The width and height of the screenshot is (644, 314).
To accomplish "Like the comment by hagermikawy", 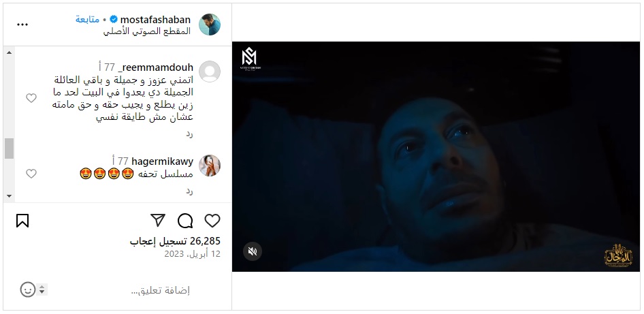I will pyautogui.click(x=31, y=174).
